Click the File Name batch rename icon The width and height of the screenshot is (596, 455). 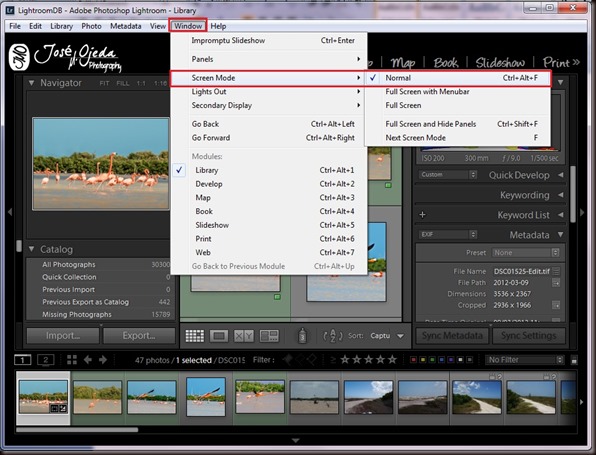[x=556, y=271]
